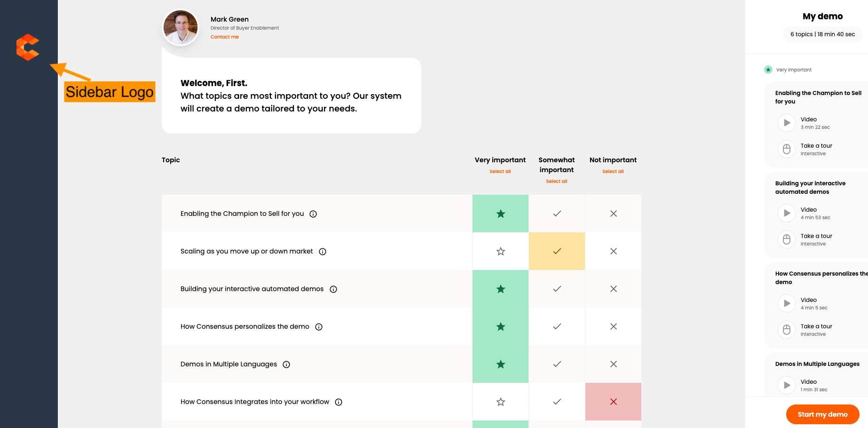Screen dimensions: 868x428
Task: Toggle somewhat important check for Scaling topic
Action: 557,251
